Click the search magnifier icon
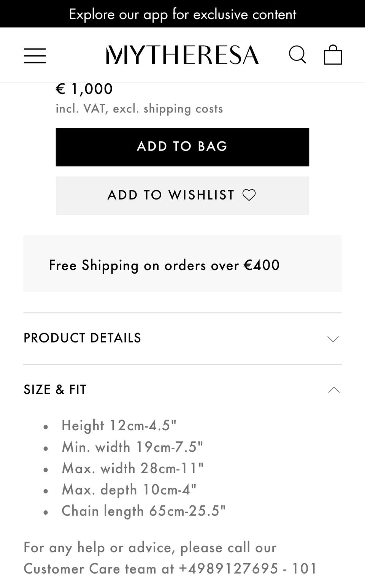Viewport: 365px width, 588px height. pos(297,55)
